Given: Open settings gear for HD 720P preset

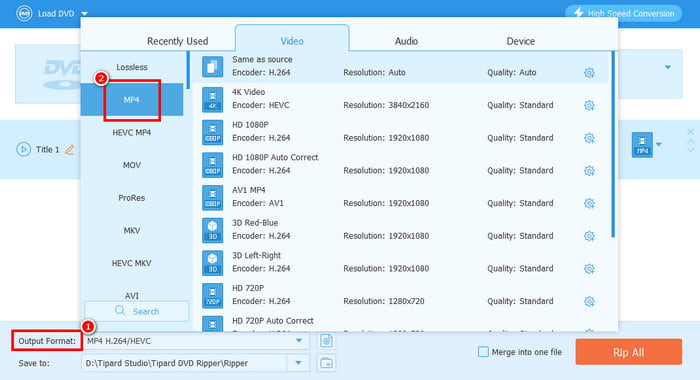Looking at the screenshot, I should (589, 301).
